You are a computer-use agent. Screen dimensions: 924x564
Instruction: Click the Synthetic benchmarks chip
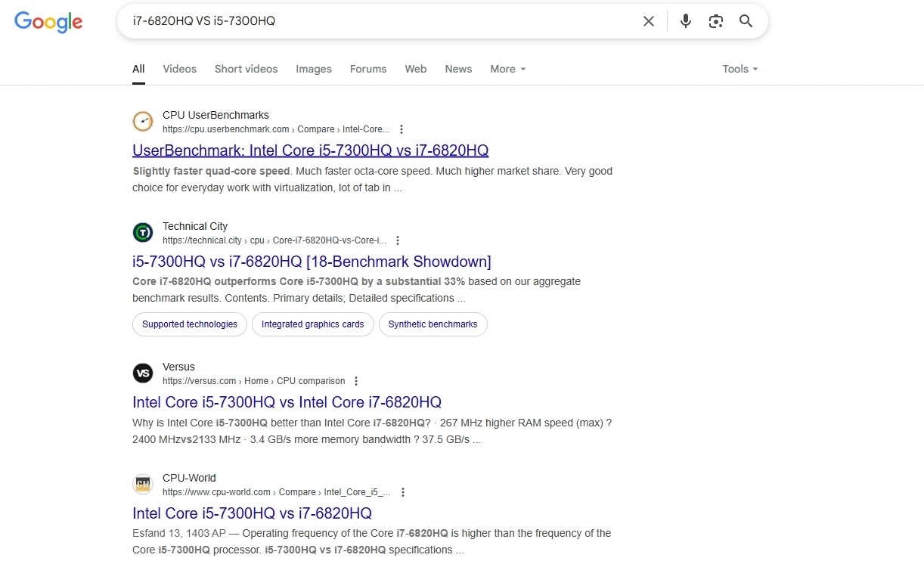pos(433,324)
